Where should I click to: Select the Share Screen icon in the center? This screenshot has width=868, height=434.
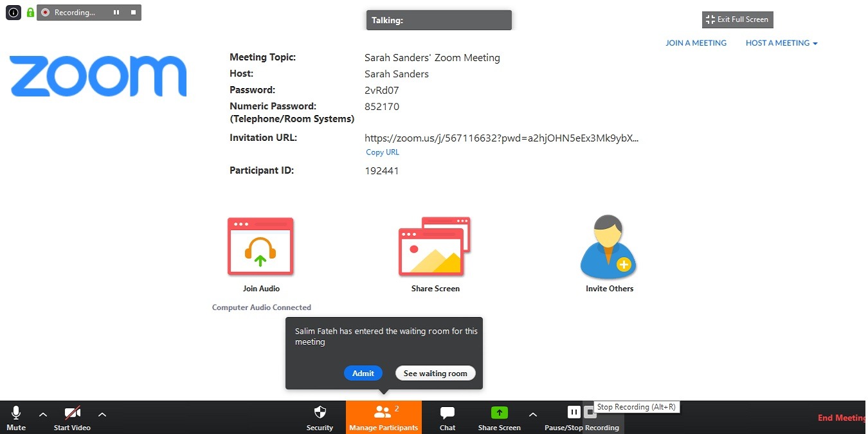435,248
